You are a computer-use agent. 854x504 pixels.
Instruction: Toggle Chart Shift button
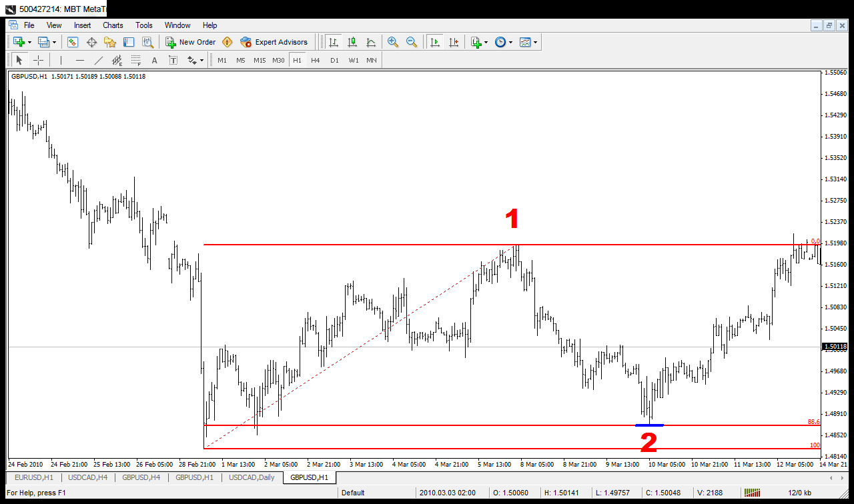click(x=454, y=42)
